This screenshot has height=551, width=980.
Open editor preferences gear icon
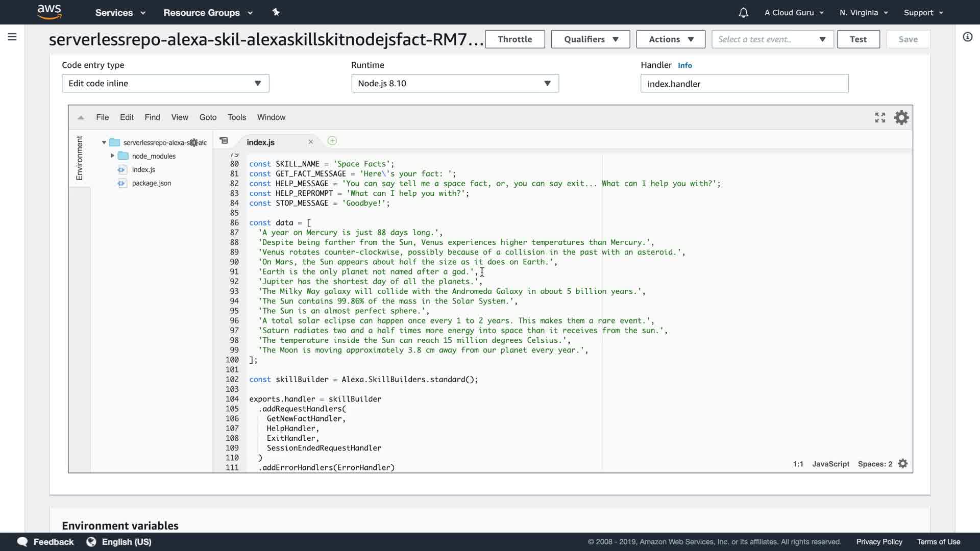pyautogui.click(x=901, y=118)
